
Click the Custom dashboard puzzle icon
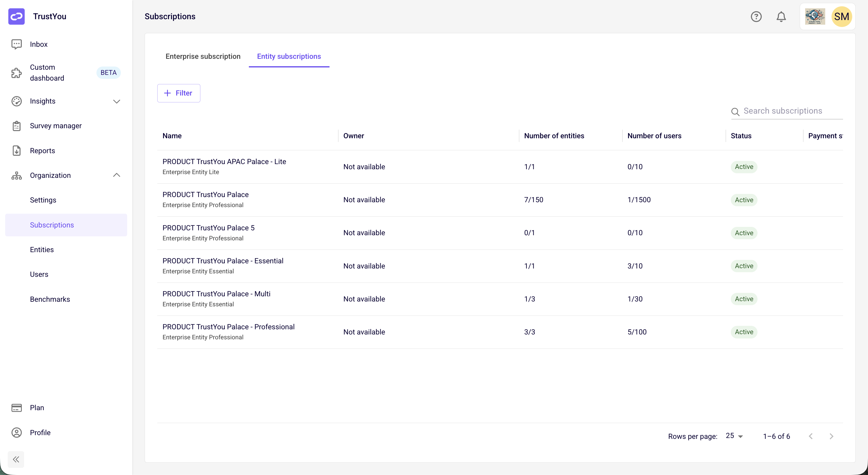[x=17, y=73]
